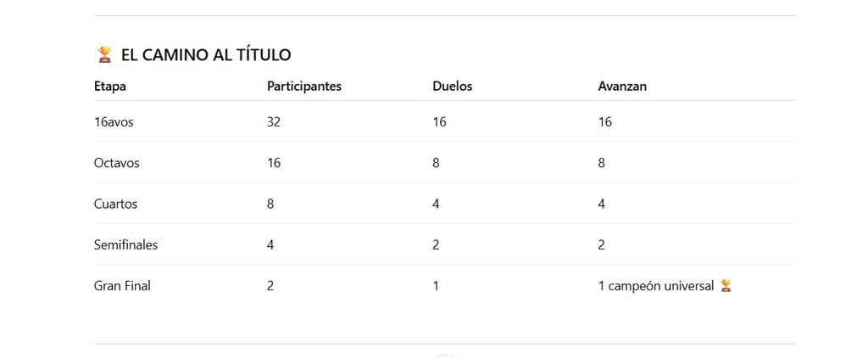Click the 1 campeón universal text
Screen dimensions: 868x359
pyautogui.click(x=656, y=286)
